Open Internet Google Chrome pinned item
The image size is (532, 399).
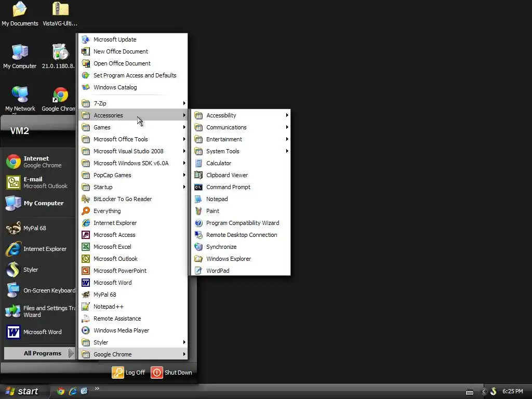click(39, 162)
